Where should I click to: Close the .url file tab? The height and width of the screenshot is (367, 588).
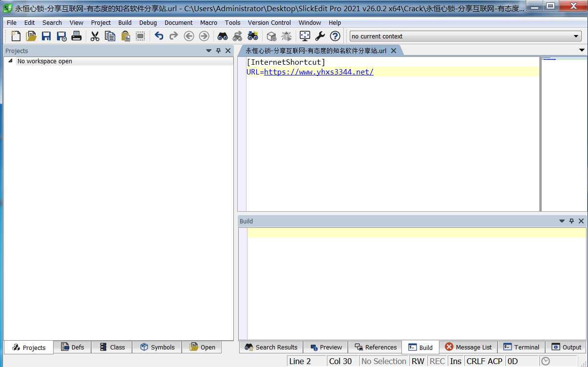click(x=394, y=51)
